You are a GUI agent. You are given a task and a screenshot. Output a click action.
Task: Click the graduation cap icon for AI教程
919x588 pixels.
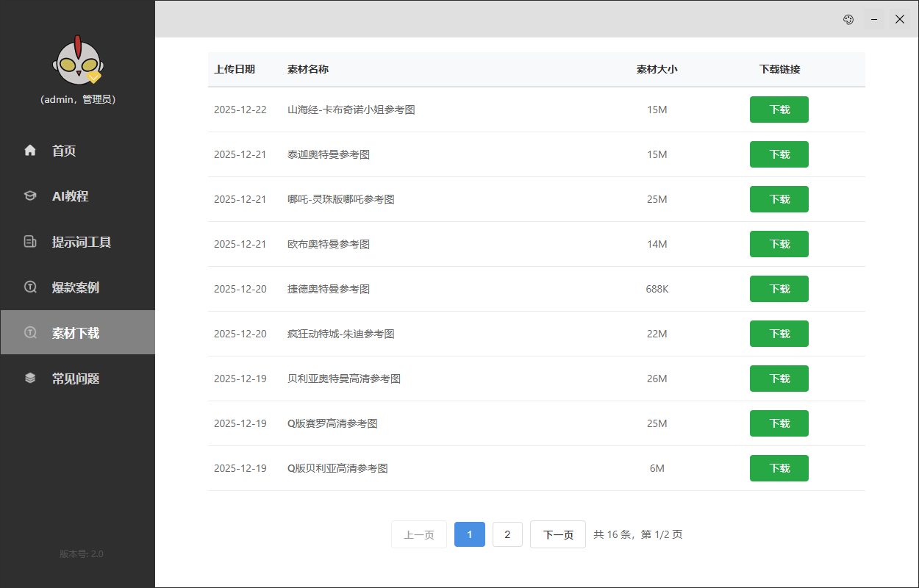click(x=30, y=196)
